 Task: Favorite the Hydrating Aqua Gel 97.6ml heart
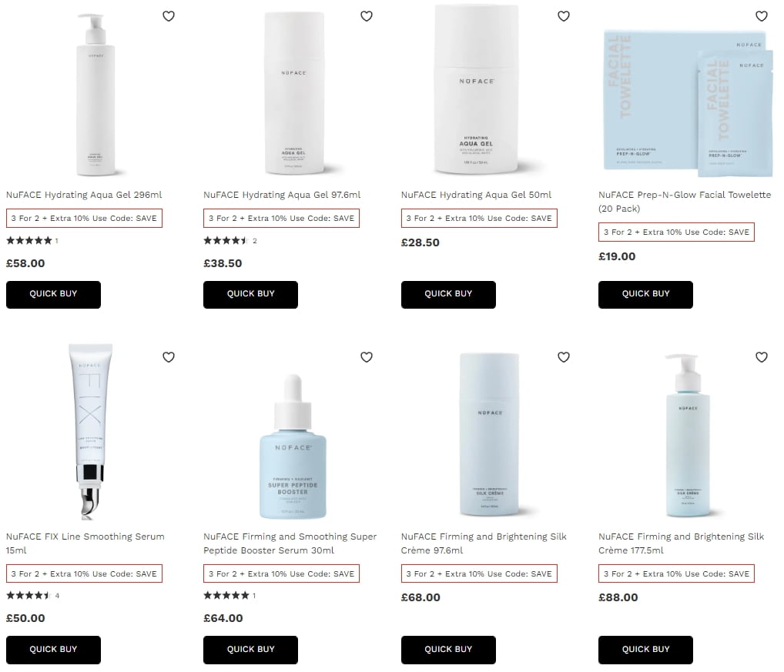[367, 16]
